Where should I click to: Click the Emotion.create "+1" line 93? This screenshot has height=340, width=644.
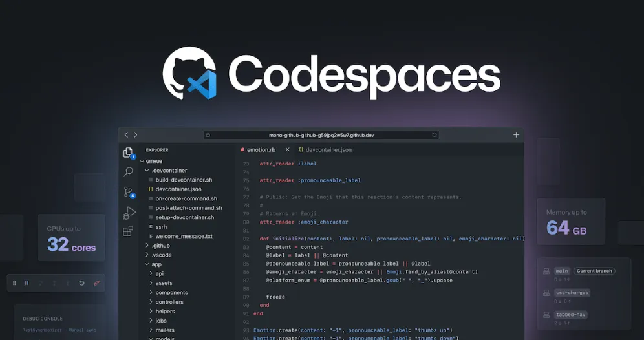353,330
